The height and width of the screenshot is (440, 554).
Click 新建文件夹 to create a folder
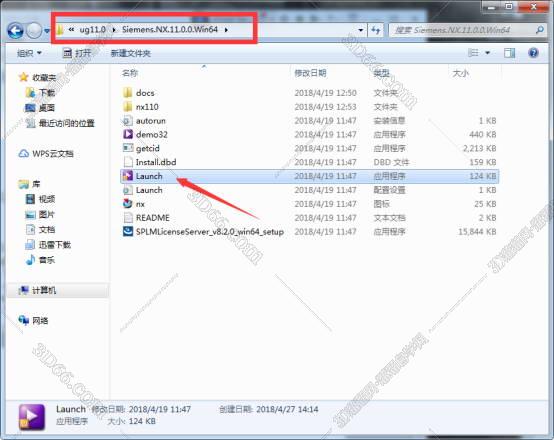(x=131, y=53)
